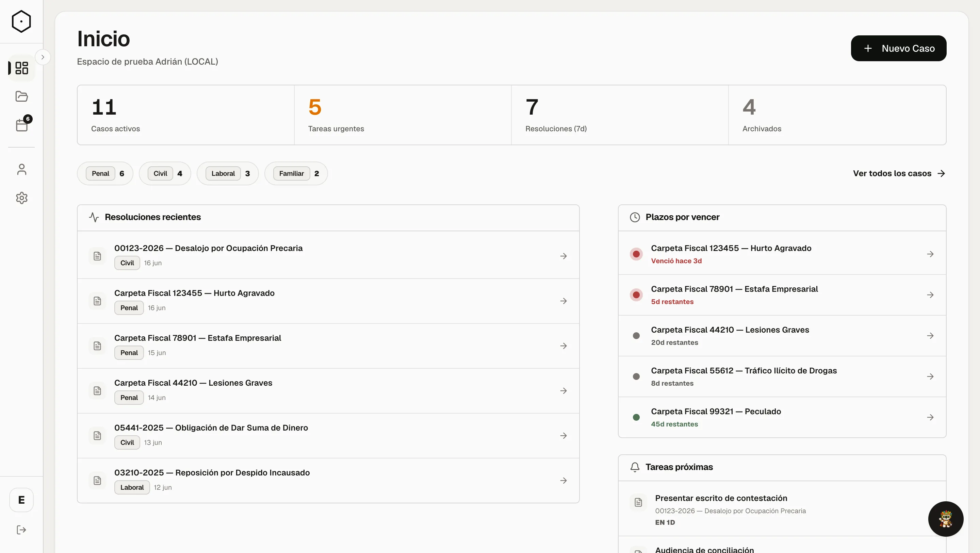
Task: Click arrow on 03210-2025 Reposición resolution row
Action: pyautogui.click(x=563, y=480)
